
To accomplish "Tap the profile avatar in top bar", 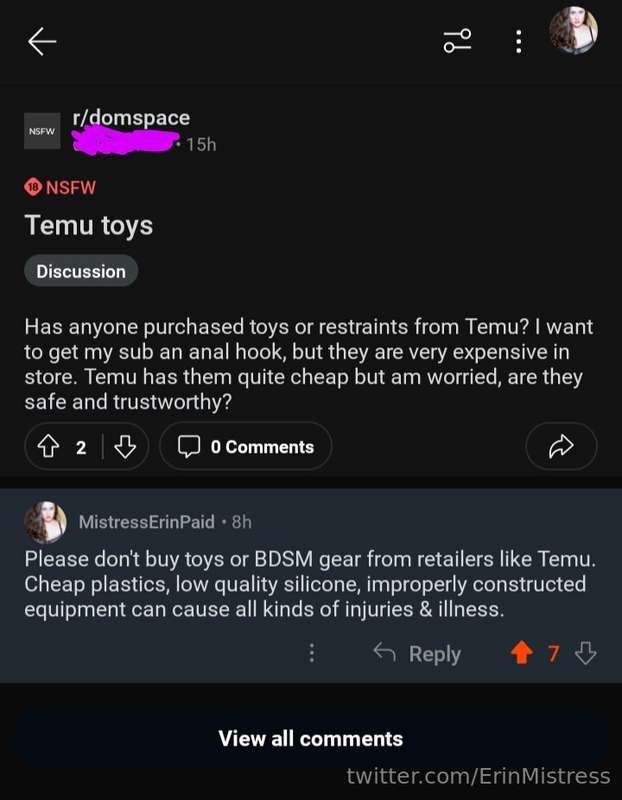I will pos(574,30).
